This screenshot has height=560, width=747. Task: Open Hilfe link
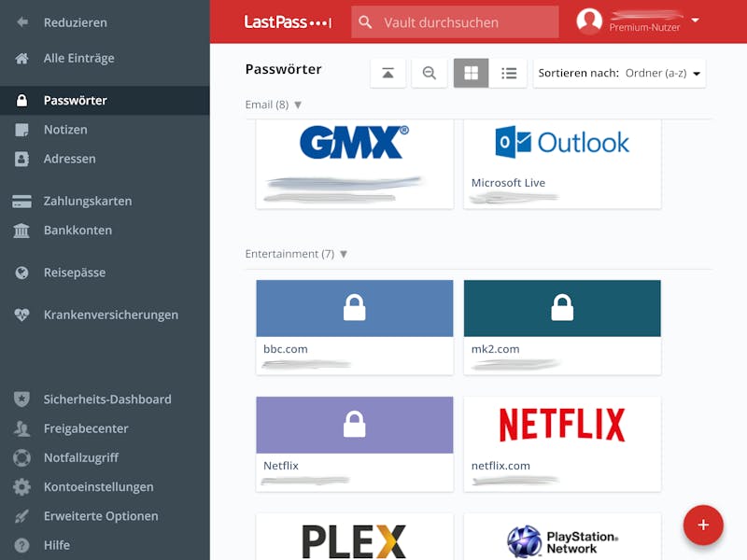click(x=57, y=545)
